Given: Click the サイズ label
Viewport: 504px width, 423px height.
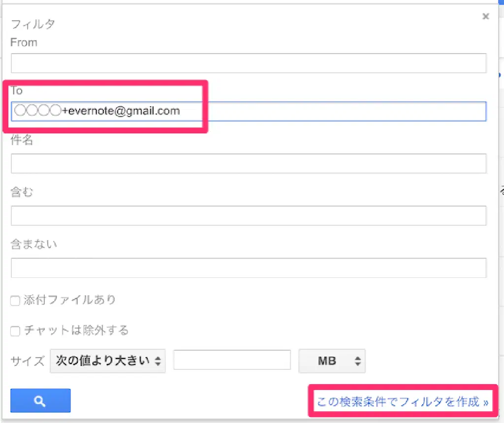Looking at the screenshot, I should pos(28,361).
